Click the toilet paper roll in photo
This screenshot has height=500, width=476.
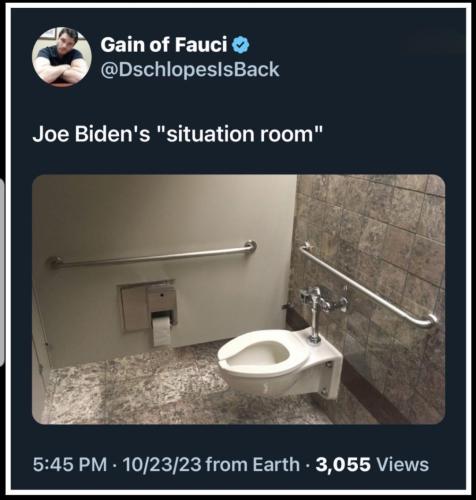click(x=162, y=331)
